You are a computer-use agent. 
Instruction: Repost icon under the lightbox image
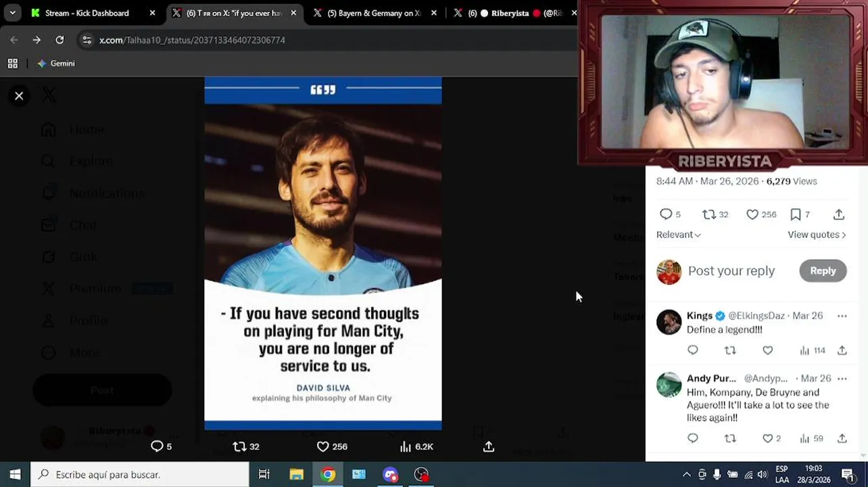coord(239,446)
